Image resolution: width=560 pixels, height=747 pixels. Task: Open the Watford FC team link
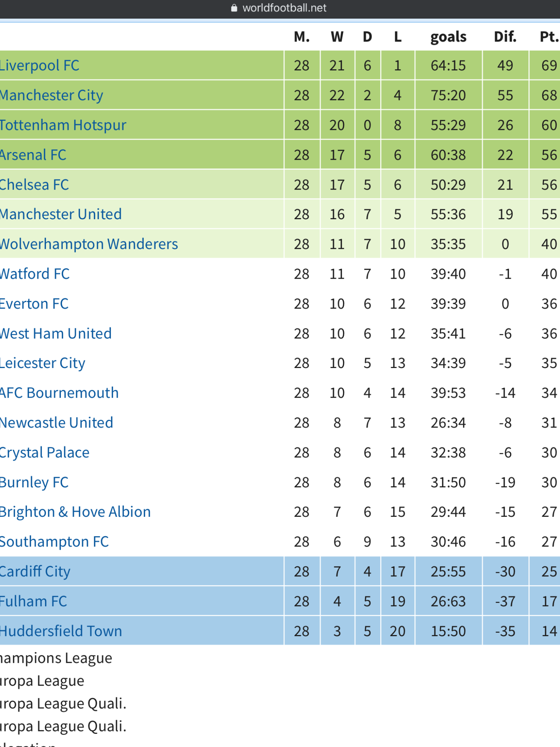point(35,274)
